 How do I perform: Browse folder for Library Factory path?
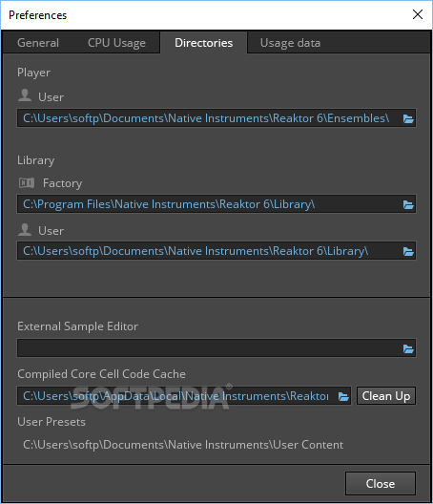[408, 204]
